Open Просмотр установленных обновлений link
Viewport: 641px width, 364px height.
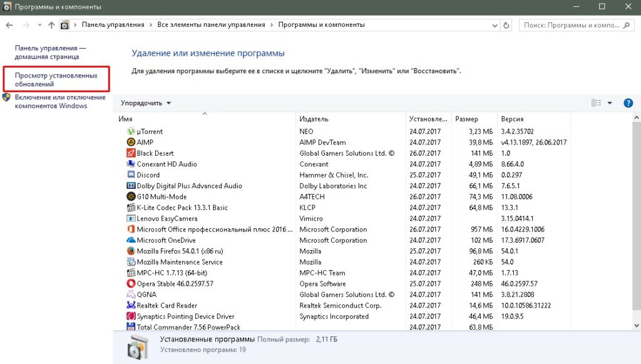tap(56, 79)
